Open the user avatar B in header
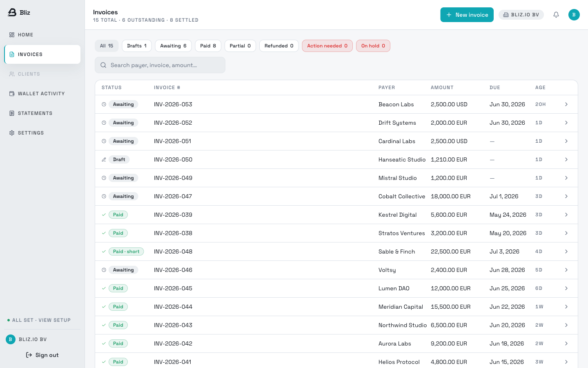Viewport: 588px width, 368px height. pyautogui.click(x=574, y=15)
